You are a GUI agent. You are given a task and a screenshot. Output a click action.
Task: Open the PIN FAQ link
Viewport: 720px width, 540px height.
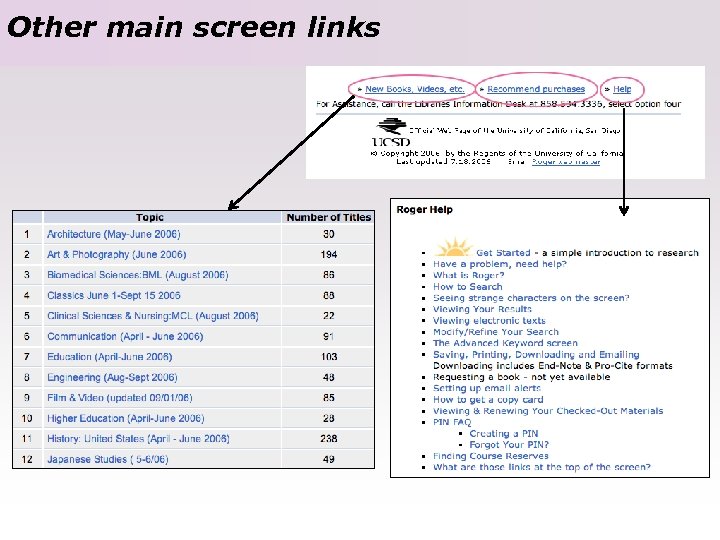pyautogui.click(x=452, y=422)
